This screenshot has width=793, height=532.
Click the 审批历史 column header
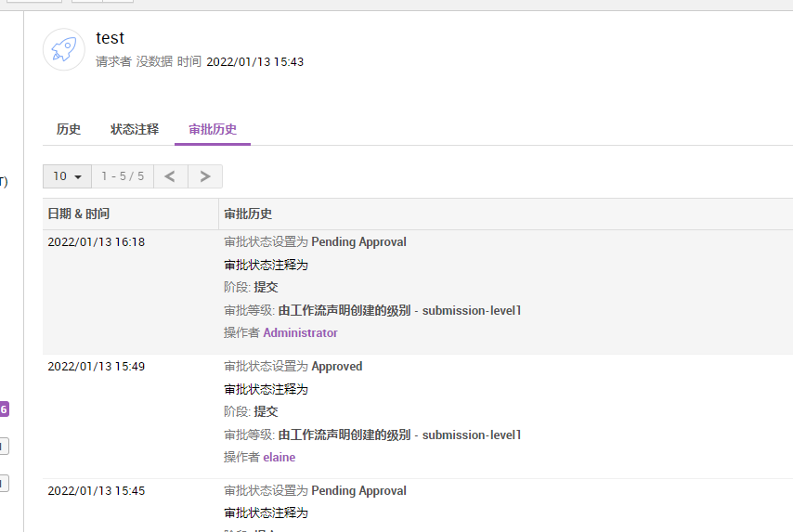[x=248, y=214]
